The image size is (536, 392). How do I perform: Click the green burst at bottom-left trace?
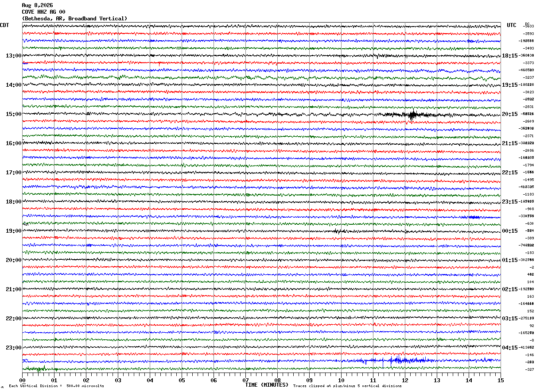39,369
